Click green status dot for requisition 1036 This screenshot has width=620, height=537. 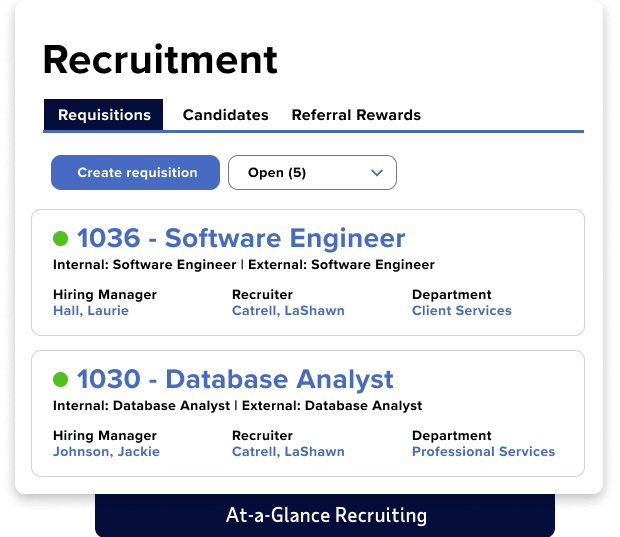tap(61, 239)
